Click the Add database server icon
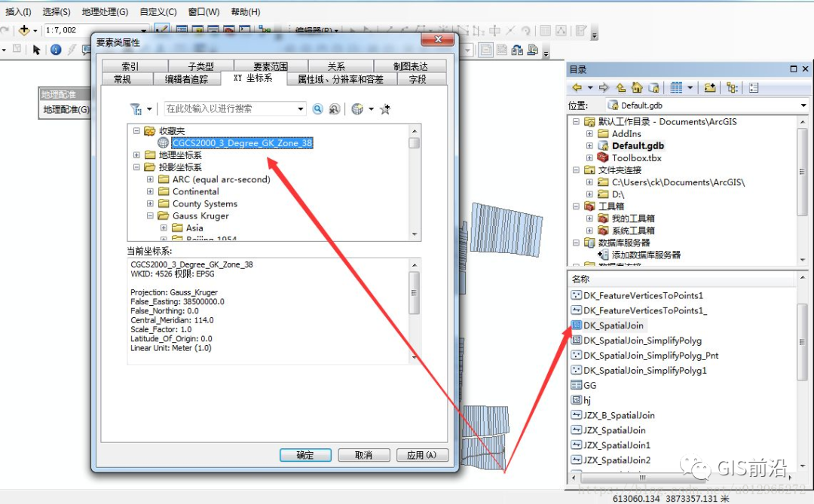Screen dimensions: 814x504 (x=603, y=255)
